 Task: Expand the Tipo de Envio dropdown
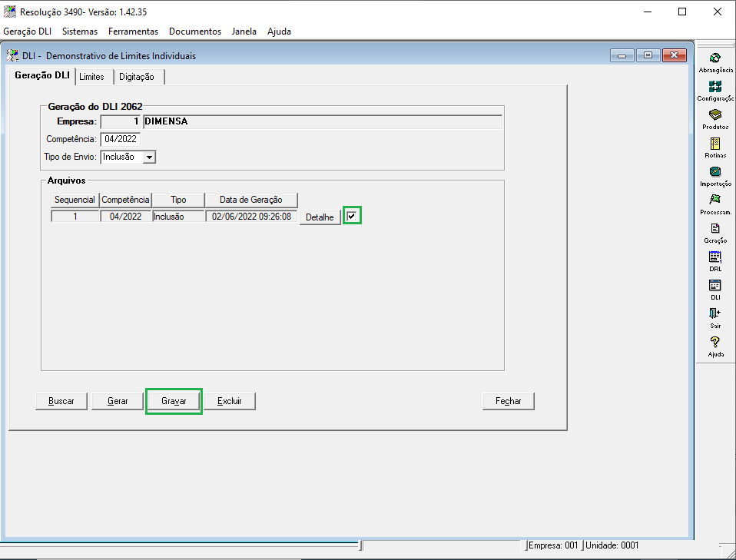point(149,157)
